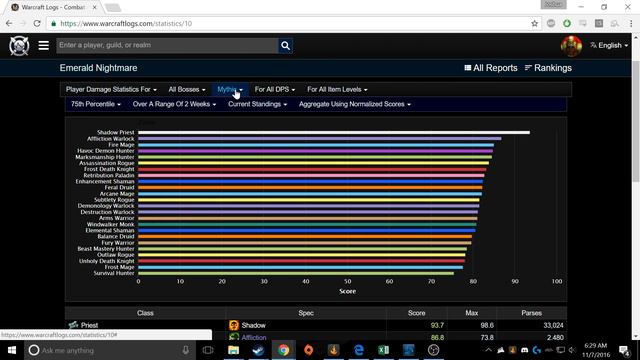Sort table by Parses column header
The width and height of the screenshot is (640, 360).
(x=531, y=313)
